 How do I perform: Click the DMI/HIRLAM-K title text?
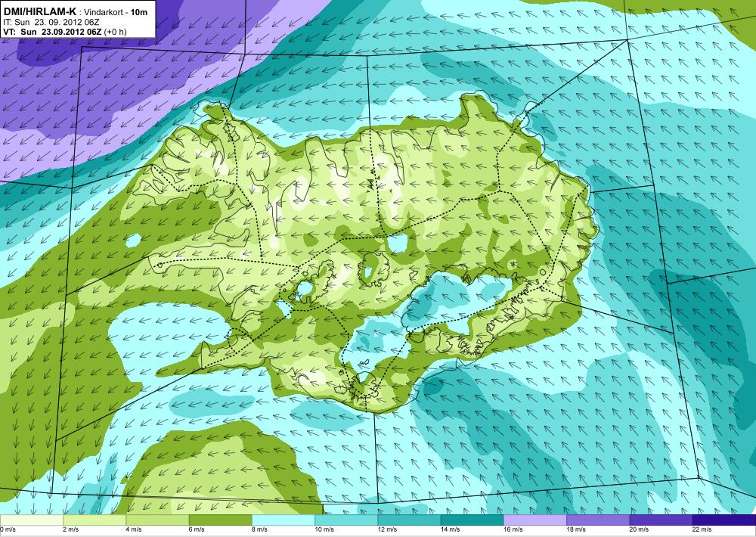39,12
